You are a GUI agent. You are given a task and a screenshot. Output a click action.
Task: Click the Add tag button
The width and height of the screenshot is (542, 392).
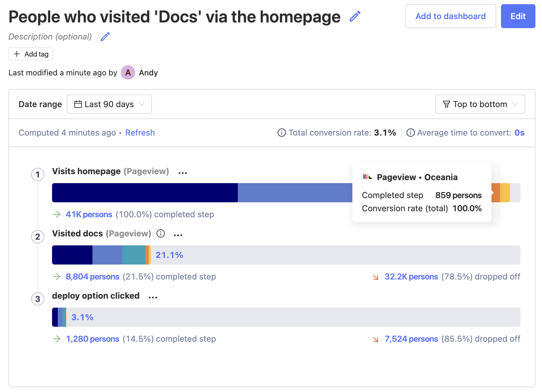click(x=31, y=54)
